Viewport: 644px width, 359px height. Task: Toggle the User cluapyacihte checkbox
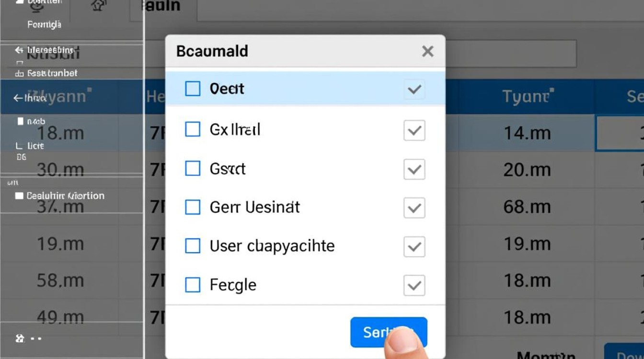point(193,246)
